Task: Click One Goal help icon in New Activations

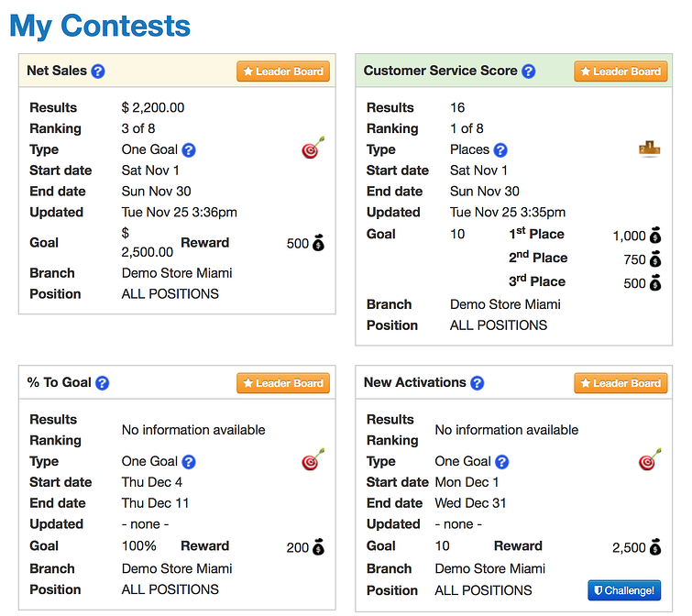Action: tap(502, 462)
